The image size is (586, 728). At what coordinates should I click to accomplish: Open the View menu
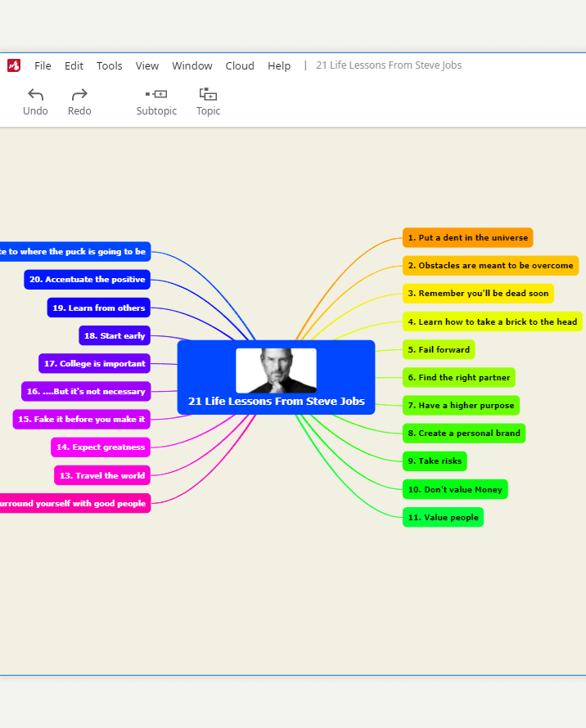[x=146, y=65]
